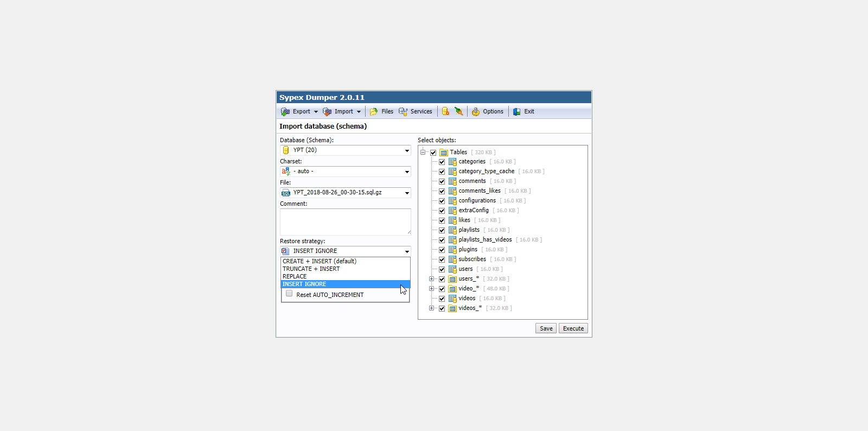
Task: Open the File dropdown
Action: click(x=346, y=193)
